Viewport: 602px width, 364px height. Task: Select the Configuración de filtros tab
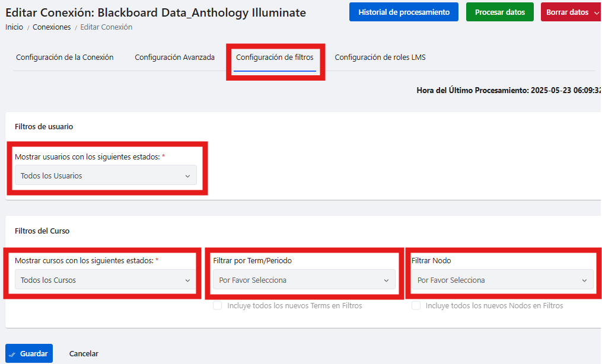tap(275, 57)
